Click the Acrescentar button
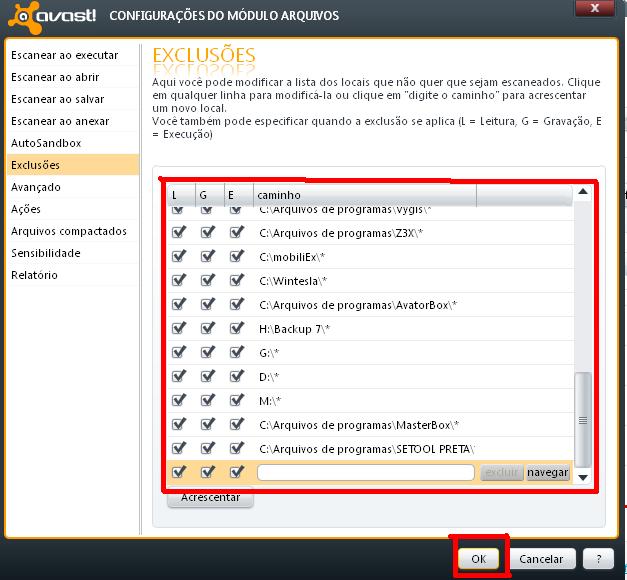 210,497
